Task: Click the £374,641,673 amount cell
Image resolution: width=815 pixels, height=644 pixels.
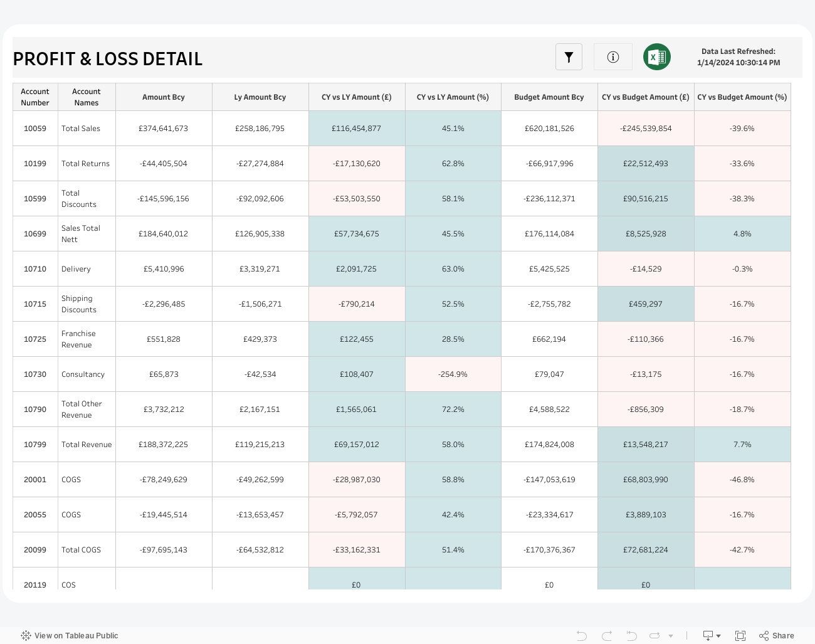Action: [x=164, y=129]
